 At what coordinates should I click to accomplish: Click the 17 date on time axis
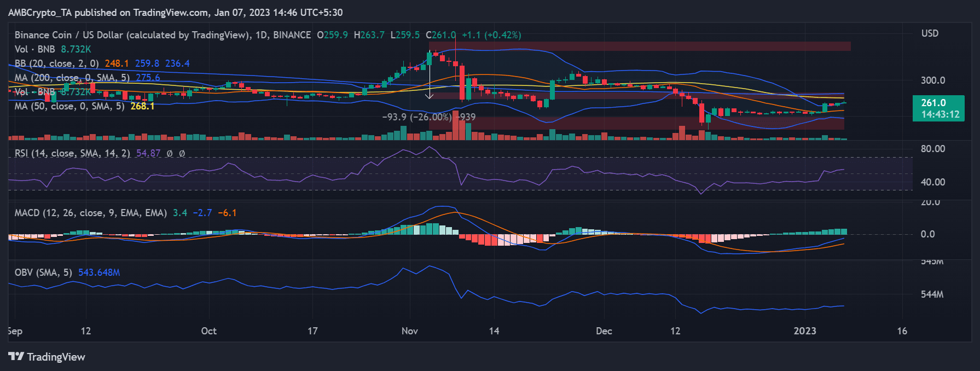[x=312, y=331]
